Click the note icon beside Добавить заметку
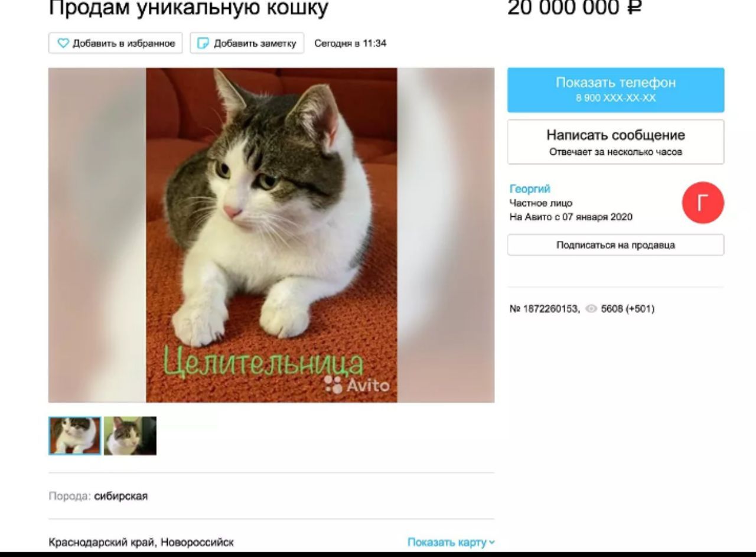Image resolution: width=756 pixels, height=557 pixels. pos(203,43)
